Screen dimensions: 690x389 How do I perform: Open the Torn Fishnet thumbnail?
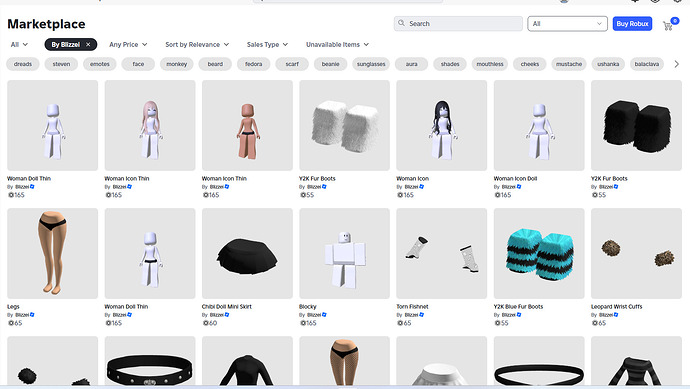pos(442,253)
